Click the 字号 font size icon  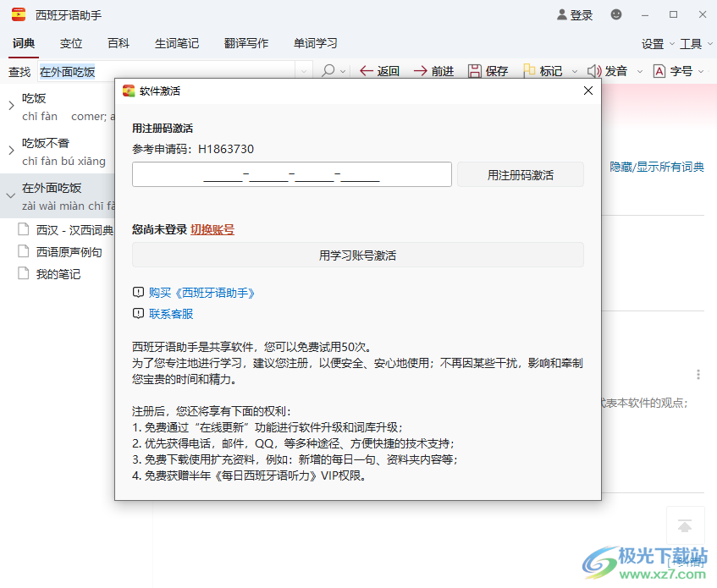[x=659, y=71]
